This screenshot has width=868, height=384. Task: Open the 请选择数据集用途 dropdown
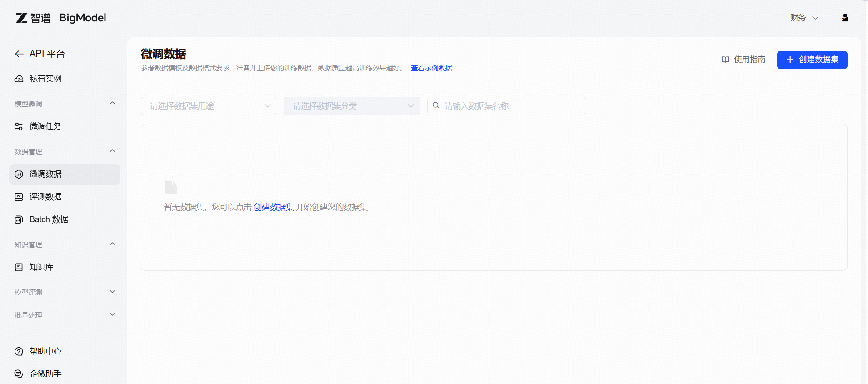pos(209,106)
